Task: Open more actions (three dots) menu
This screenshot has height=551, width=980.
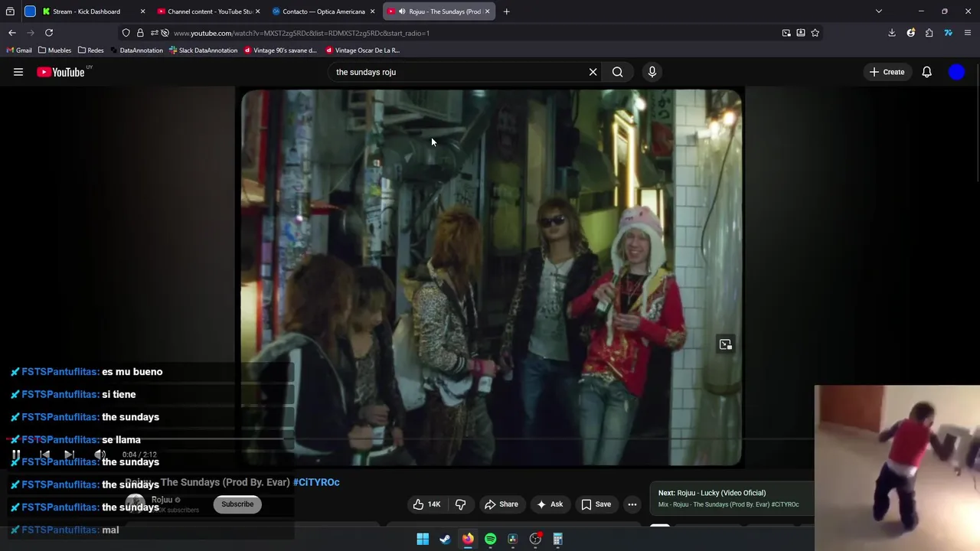Action: click(632, 504)
